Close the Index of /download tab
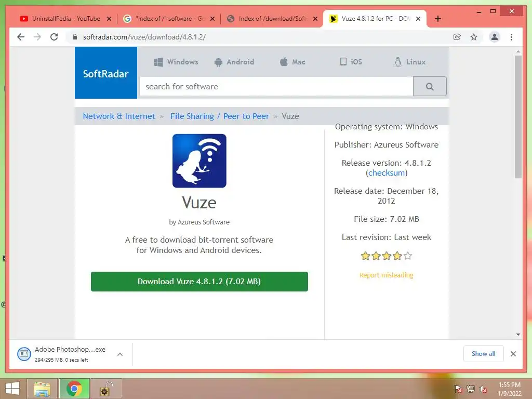 pyautogui.click(x=315, y=19)
